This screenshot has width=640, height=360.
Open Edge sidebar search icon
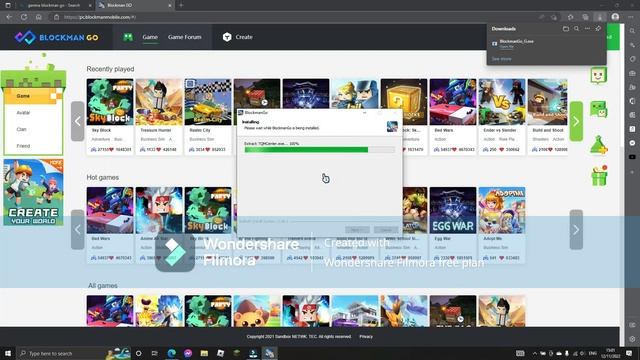coord(632,31)
